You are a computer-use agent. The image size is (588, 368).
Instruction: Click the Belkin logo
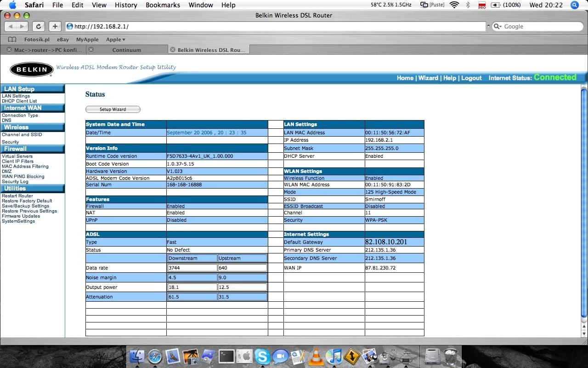pyautogui.click(x=31, y=70)
